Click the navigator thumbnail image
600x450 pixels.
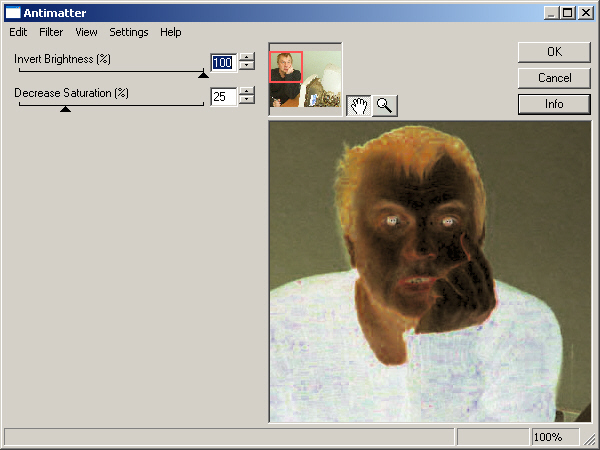pos(305,79)
